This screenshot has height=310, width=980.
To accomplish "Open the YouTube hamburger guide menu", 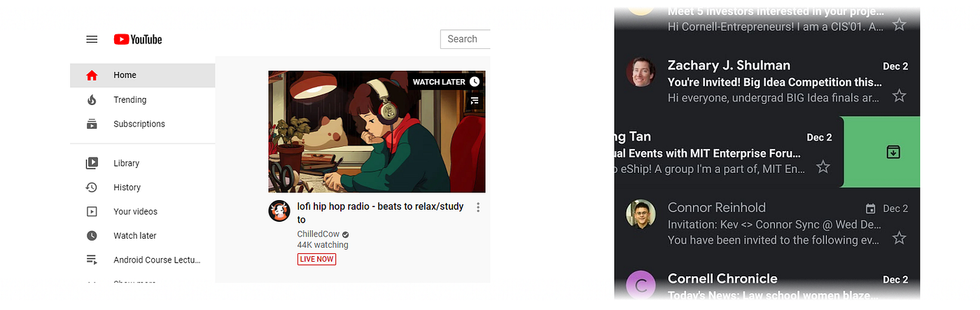I will (x=92, y=39).
